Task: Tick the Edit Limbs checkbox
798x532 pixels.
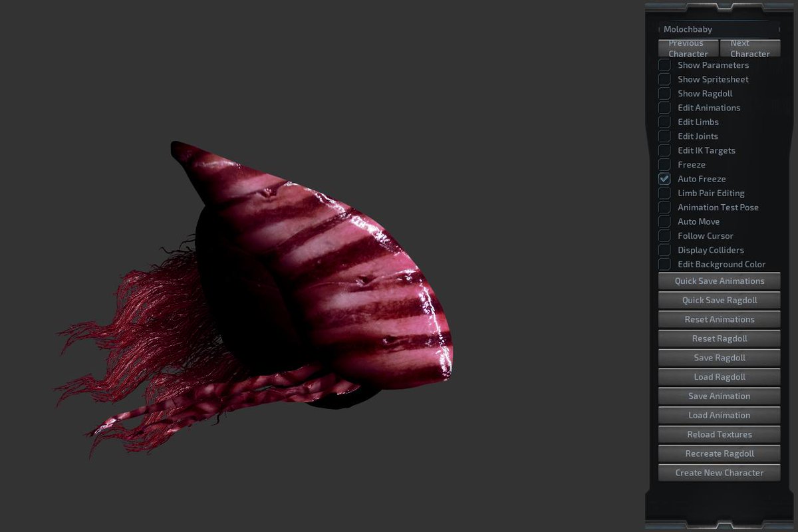Action: pyautogui.click(x=664, y=122)
